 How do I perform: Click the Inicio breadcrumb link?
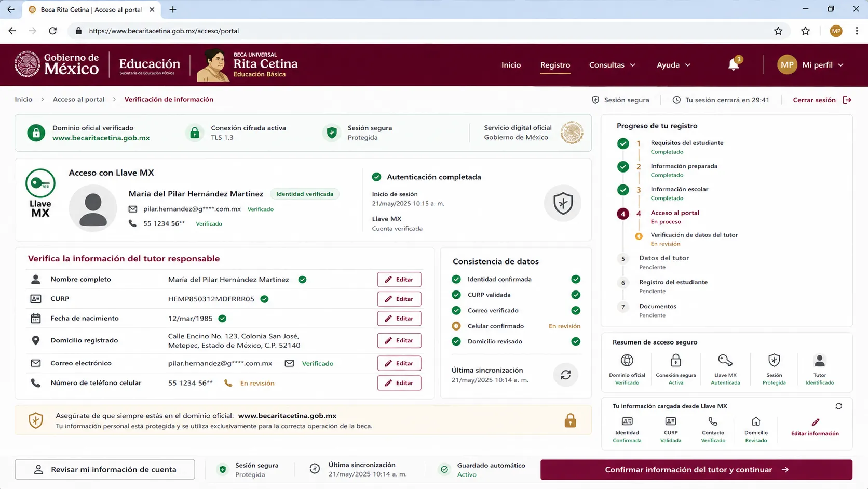click(23, 99)
